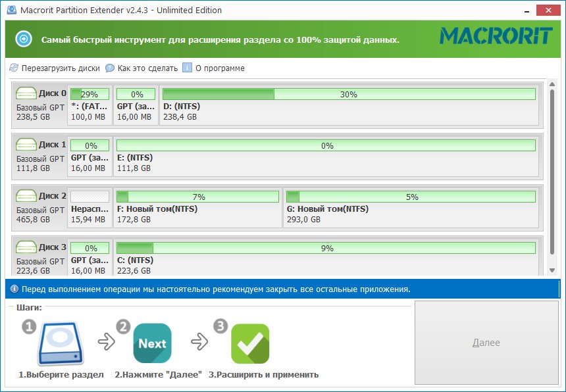Click the step 2 Next icon

coord(152,343)
